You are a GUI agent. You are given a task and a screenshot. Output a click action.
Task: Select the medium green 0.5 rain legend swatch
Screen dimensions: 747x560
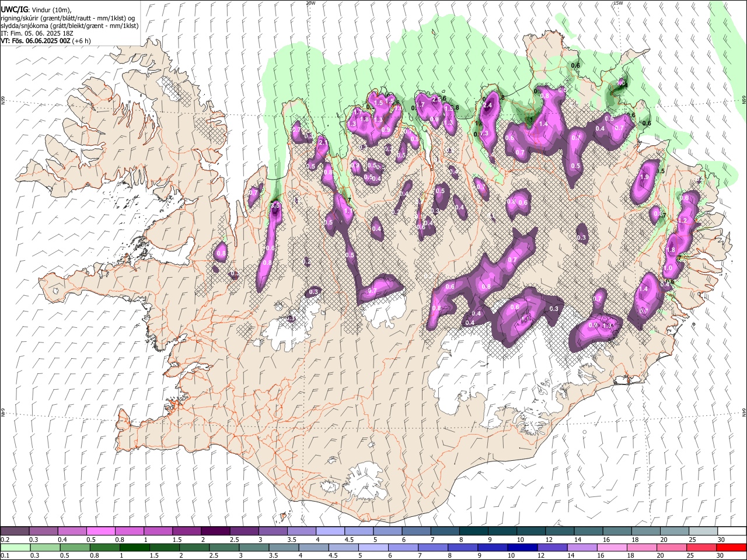tap(74, 547)
